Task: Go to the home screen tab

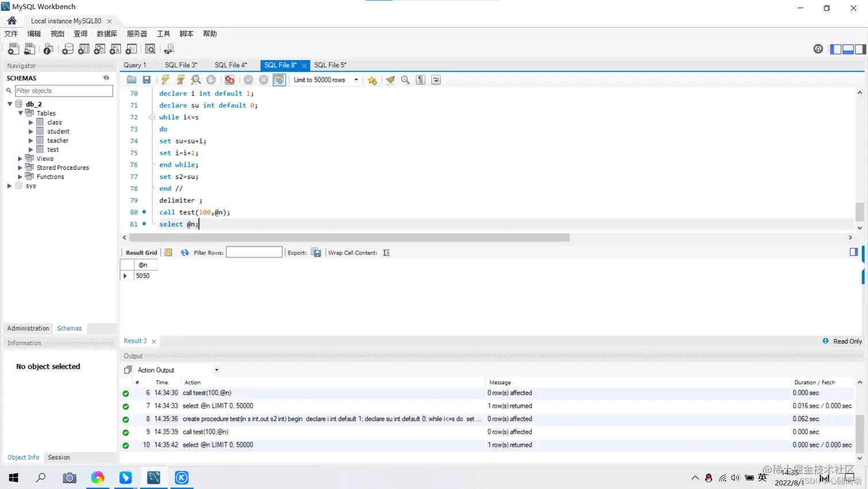Action: [x=11, y=21]
